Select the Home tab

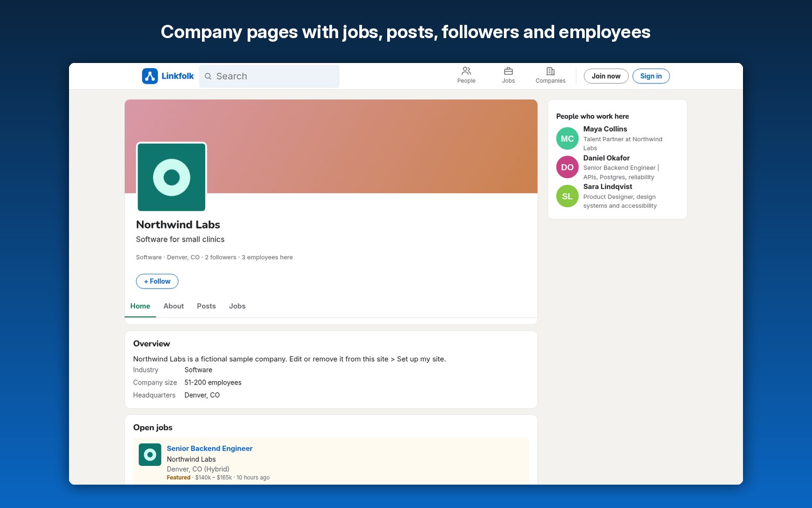pos(140,306)
